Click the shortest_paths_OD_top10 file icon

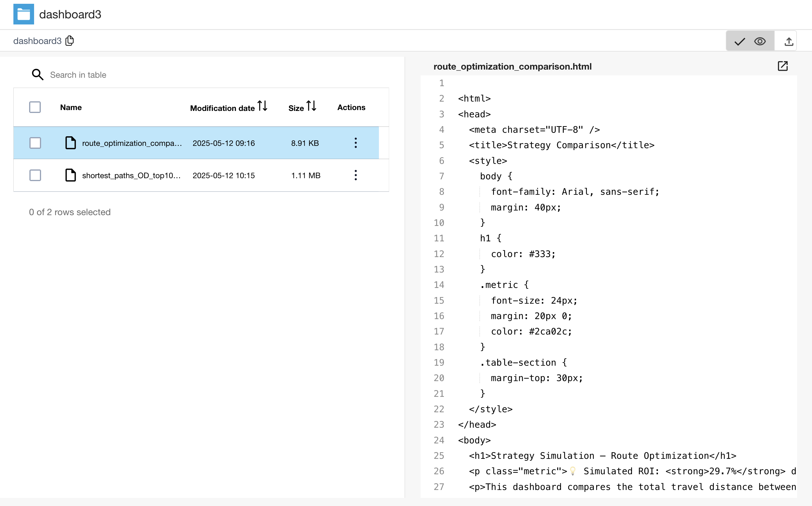(70, 175)
